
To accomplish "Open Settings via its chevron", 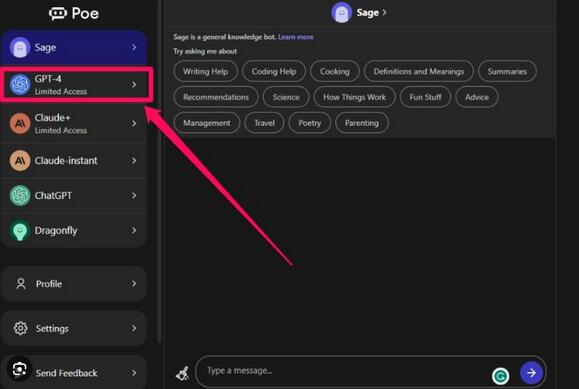I will (134, 328).
